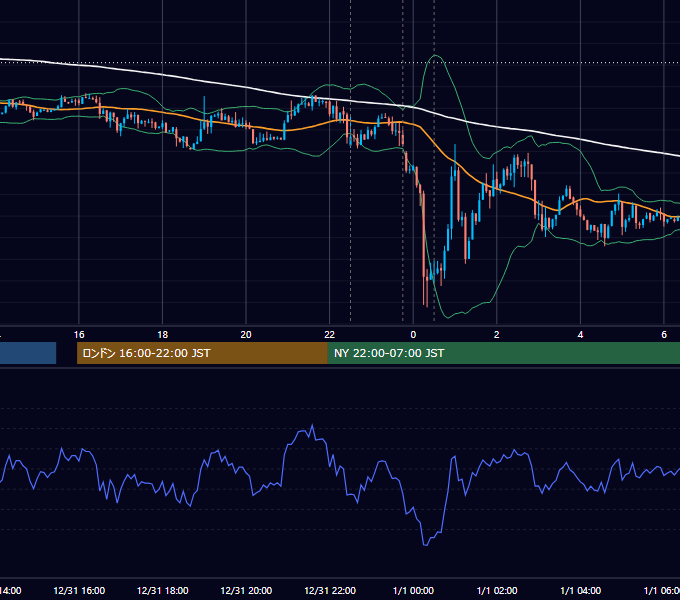680x600 pixels.
Task: Click the 18 hour label on price chart axis
Action: click(x=163, y=335)
